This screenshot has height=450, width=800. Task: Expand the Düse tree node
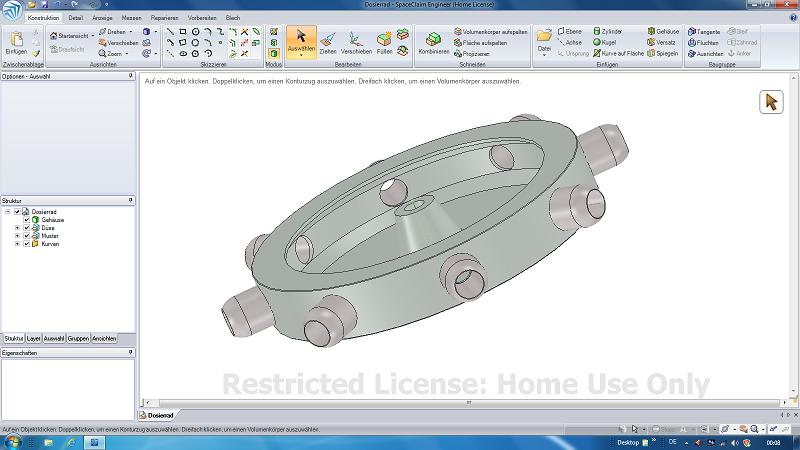[17, 228]
